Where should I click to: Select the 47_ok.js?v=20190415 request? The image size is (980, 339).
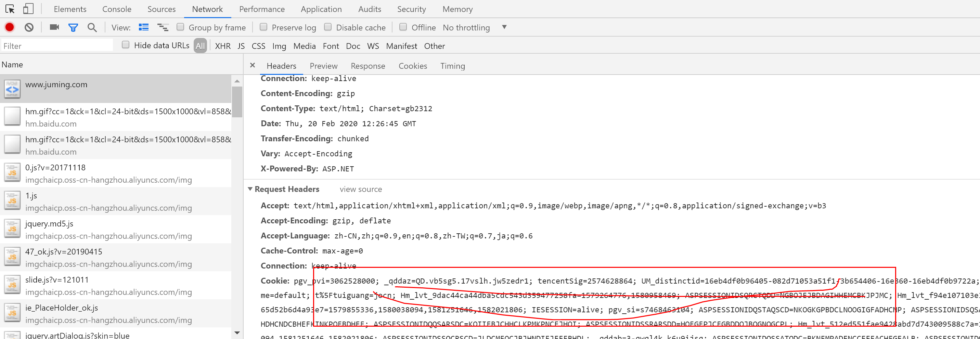pyautogui.click(x=116, y=258)
